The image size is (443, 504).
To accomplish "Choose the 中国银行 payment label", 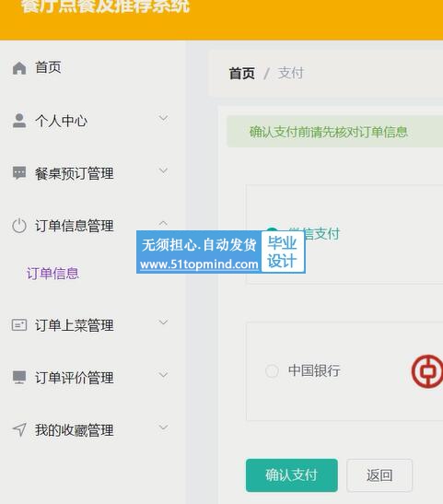I will tap(314, 370).
